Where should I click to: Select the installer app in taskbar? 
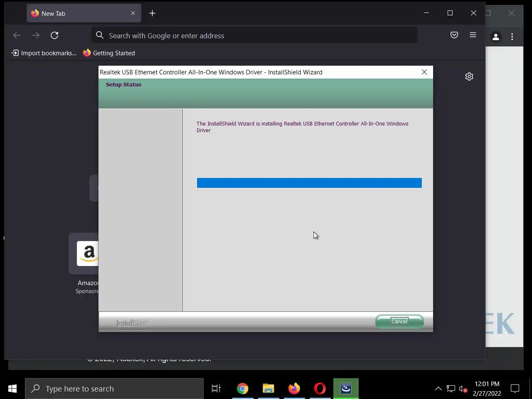click(346, 389)
